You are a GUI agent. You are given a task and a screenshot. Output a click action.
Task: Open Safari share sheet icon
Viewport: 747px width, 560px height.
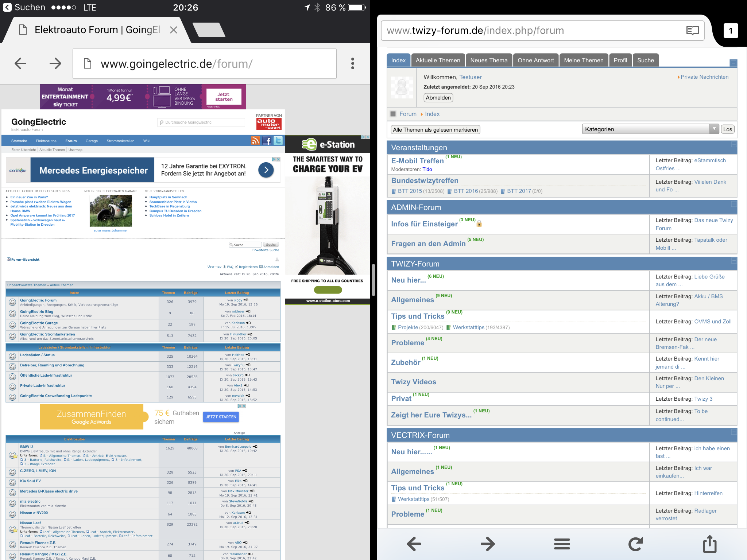[709, 544]
